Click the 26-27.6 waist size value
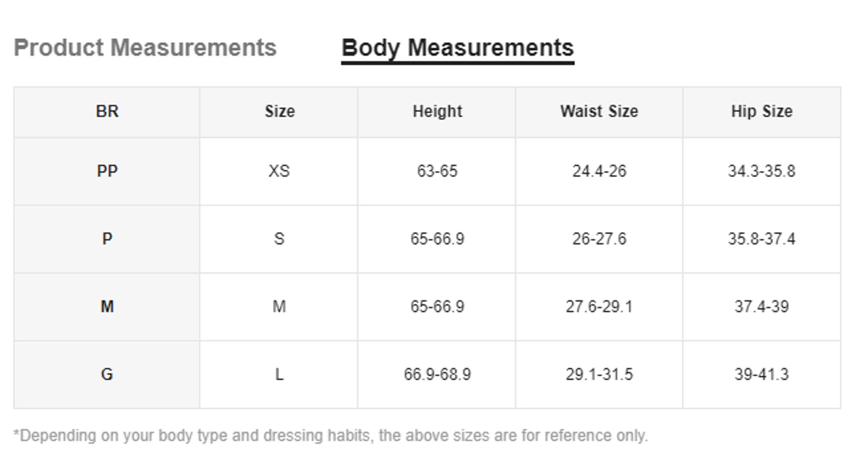Screen dimensions: 868x453 coord(599,239)
